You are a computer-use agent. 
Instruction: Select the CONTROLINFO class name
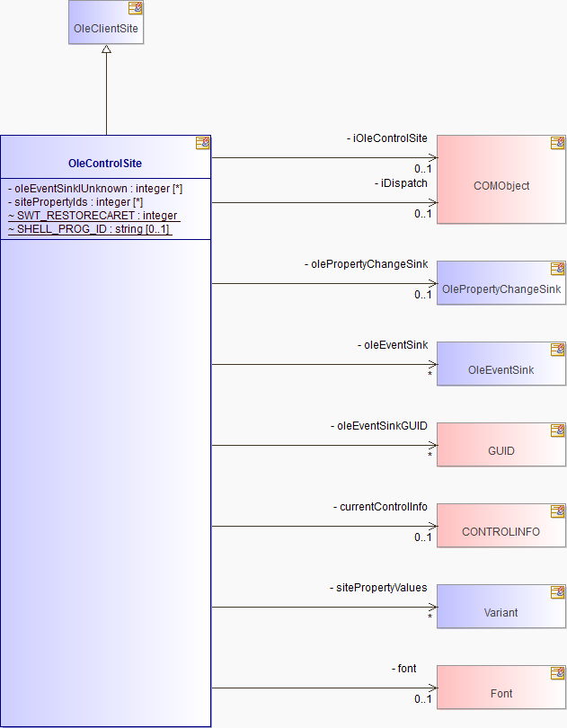pyautogui.click(x=501, y=531)
